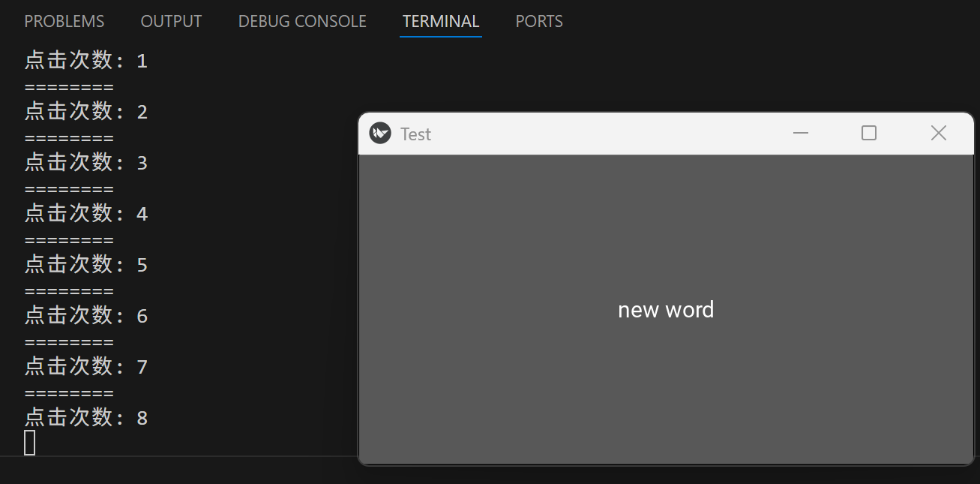This screenshot has height=484, width=980.
Task: Show the DEBUG CONSOLE tab
Action: coord(302,22)
